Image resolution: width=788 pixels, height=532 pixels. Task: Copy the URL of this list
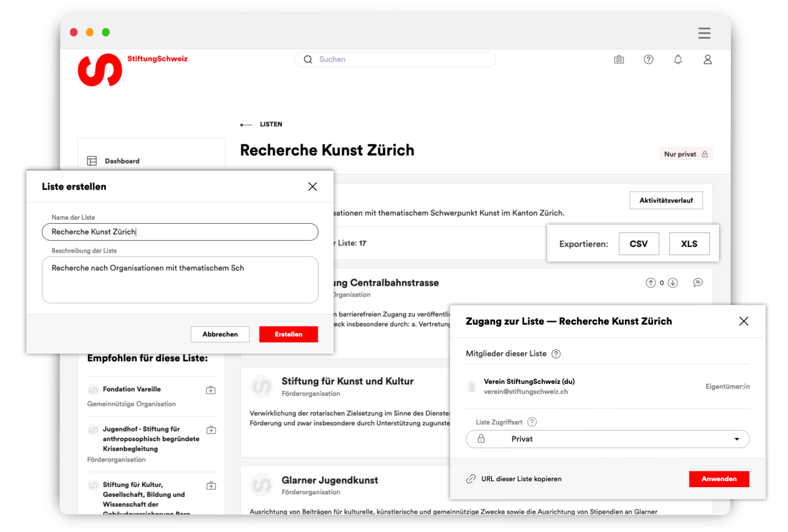(521, 479)
